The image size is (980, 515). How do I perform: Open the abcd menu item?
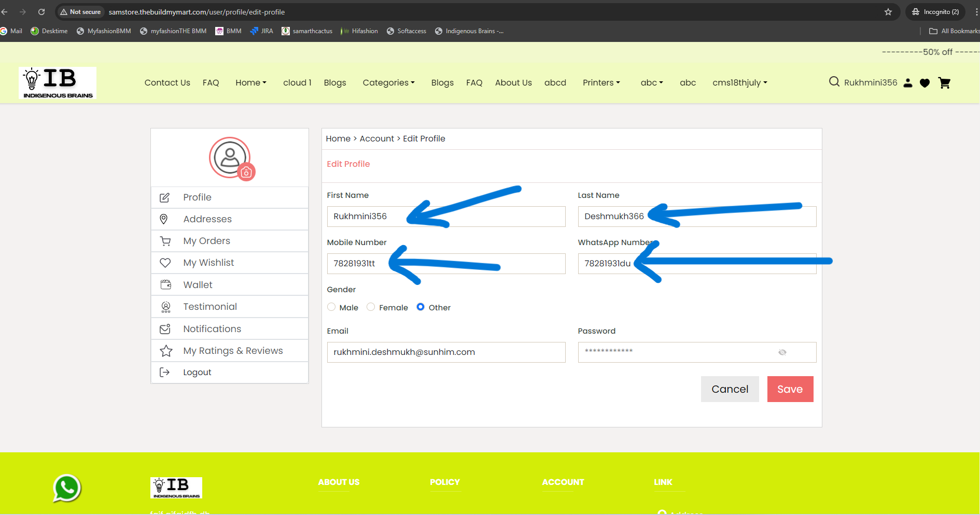(555, 82)
